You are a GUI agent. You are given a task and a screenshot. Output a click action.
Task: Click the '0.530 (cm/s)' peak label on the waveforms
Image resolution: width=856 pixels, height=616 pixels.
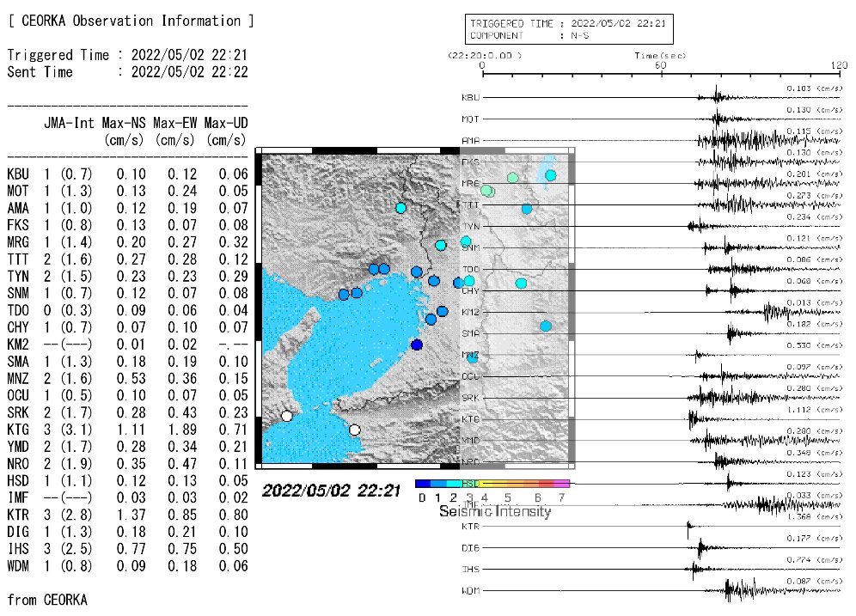coord(815,345)
